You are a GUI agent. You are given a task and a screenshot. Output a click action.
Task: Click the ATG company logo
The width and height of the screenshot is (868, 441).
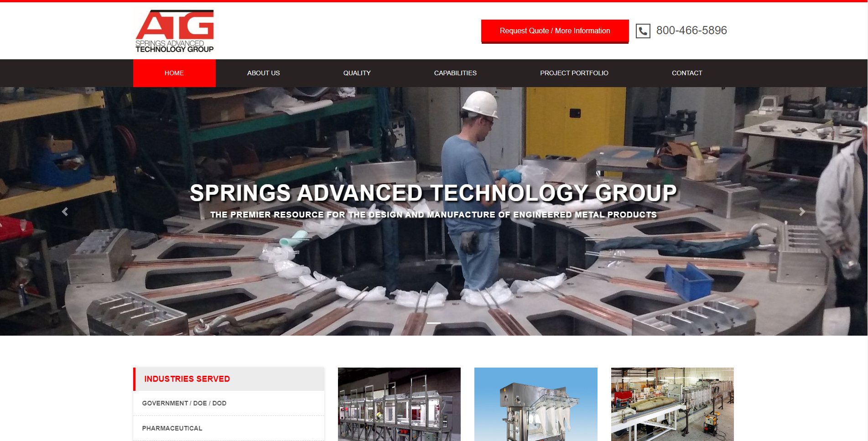[175, 31]
